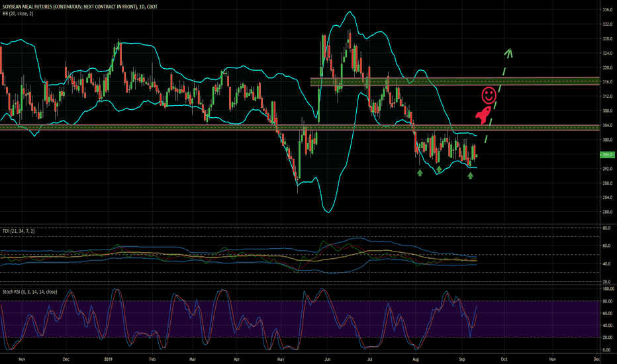Open the TDI (21, 34, 7, 2) indicator legend
The image size is (617, 364).
coord(19,231)
